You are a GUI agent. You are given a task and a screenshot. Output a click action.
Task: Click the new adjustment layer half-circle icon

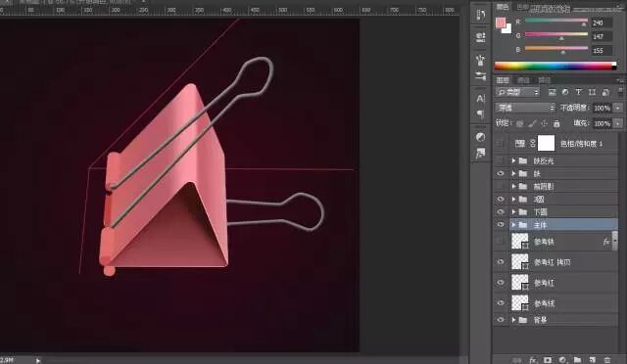(x=562, y=360)
